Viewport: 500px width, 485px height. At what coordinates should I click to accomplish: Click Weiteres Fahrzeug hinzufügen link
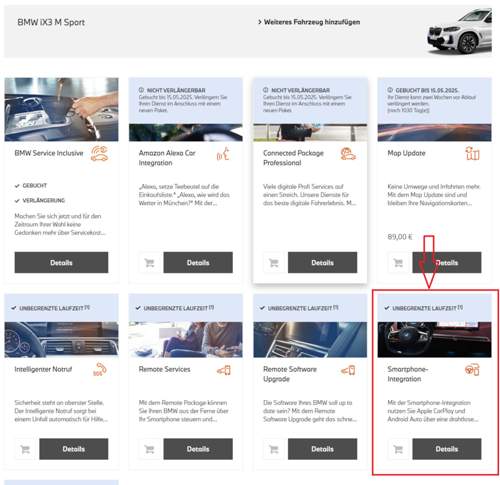click(309, 22)
